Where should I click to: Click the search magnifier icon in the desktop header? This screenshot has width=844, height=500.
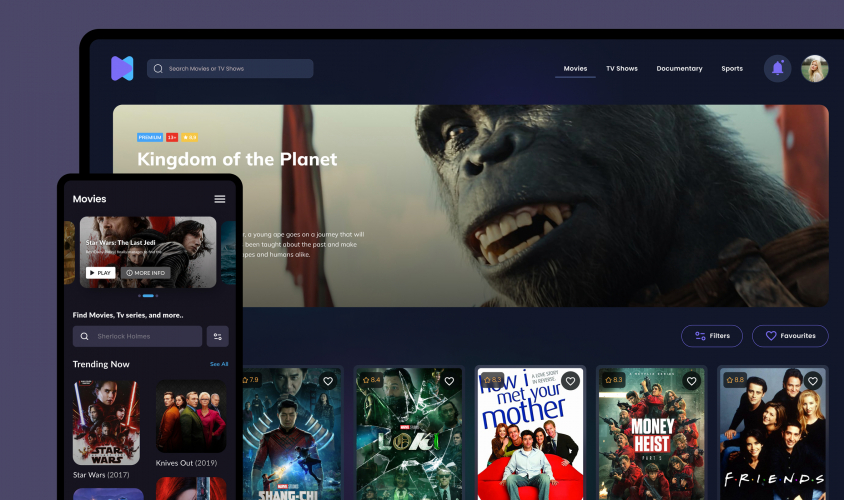[x=158, y=68]
